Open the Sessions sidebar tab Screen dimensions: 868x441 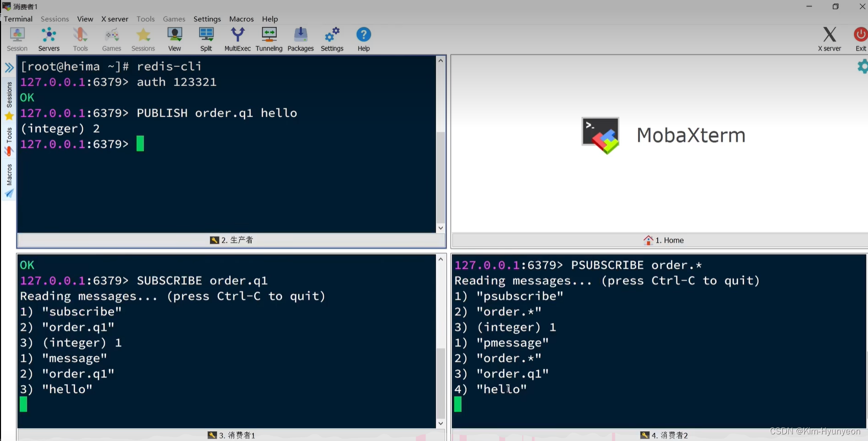click(x=9, y=101)
